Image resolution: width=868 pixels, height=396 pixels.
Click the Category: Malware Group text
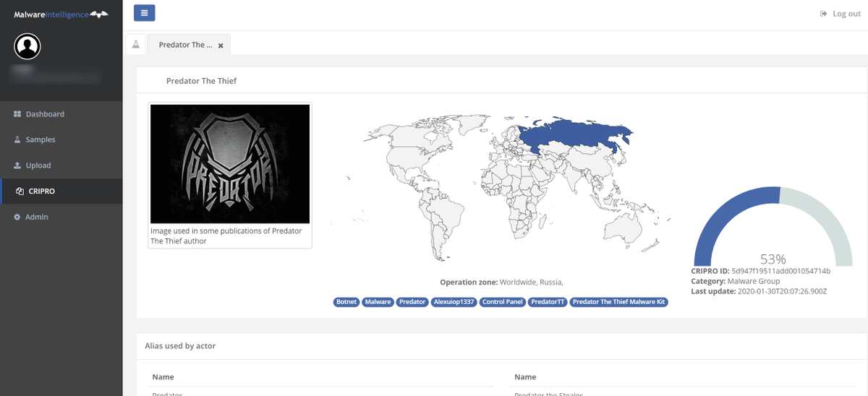[x=736, y=281]
